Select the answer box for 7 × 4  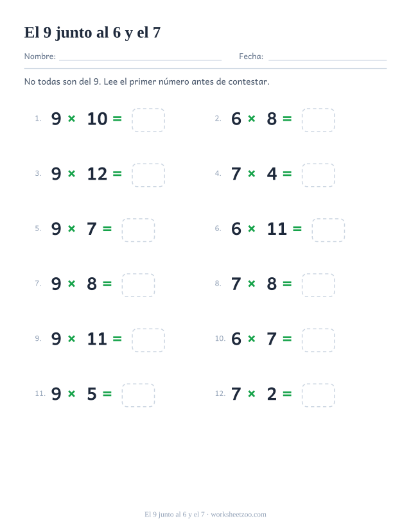tap(318, 175)
